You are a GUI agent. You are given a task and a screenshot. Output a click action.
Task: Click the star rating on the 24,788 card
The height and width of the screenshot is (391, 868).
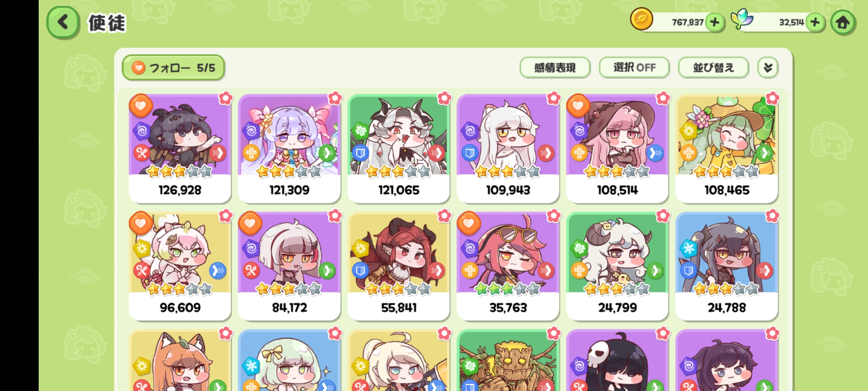(x=726, y=289)
